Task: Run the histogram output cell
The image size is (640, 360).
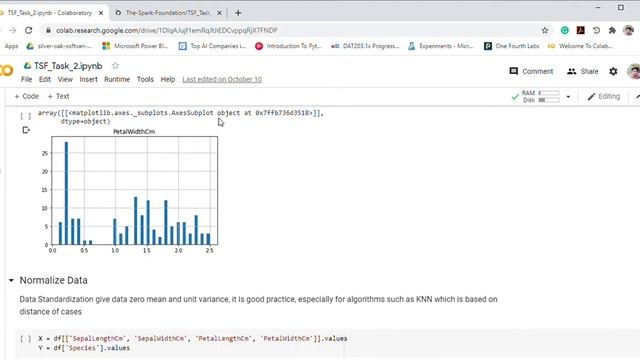Action: pyautogui.click(x=26, y=116)
